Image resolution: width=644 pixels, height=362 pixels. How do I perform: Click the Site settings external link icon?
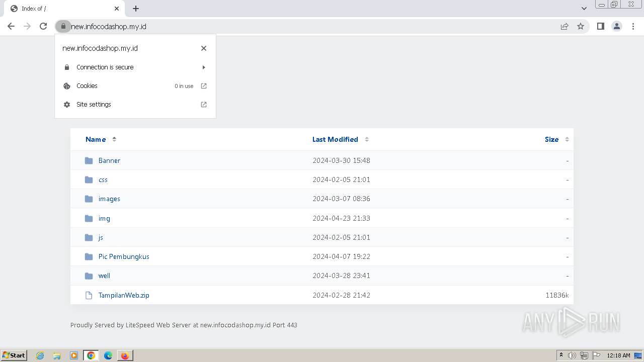coord(204,105)
